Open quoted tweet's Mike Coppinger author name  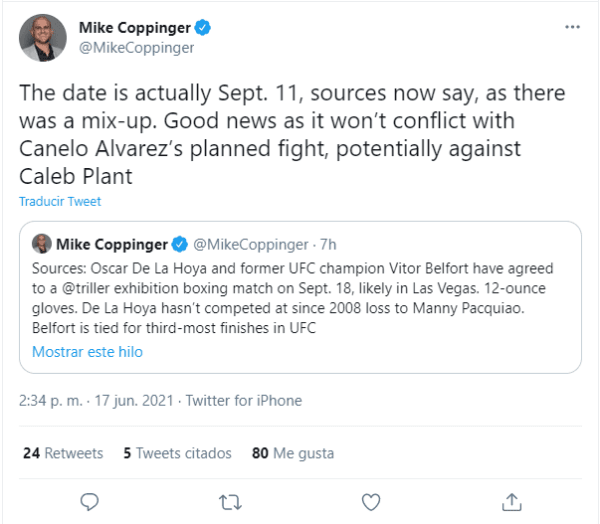112,245
